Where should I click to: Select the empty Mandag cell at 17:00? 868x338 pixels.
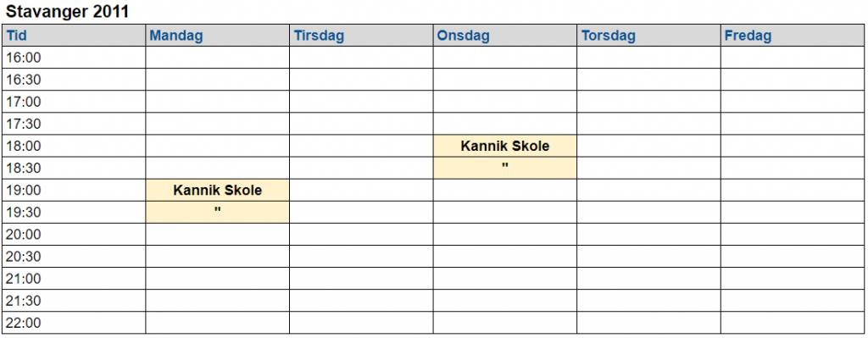pos(218,102)
